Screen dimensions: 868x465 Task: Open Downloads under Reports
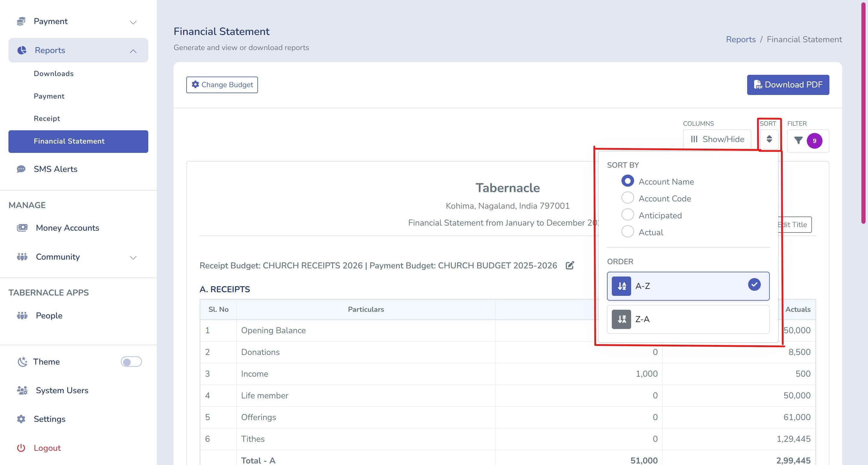click(54, 74)
